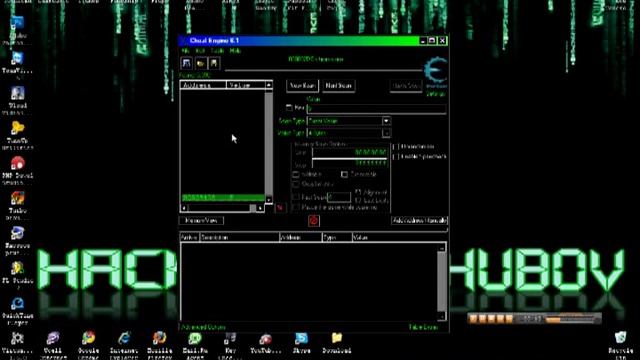
Task: Select the Last Digits radio button
Action: (x=358, y=200)
